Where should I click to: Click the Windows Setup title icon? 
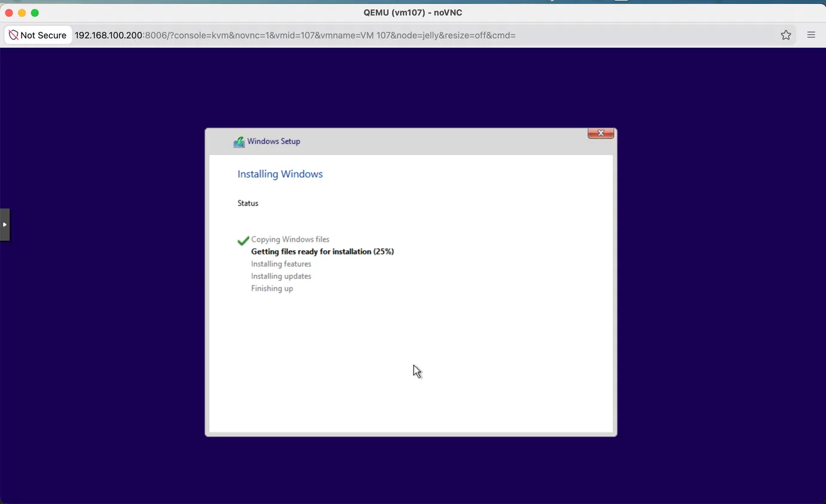(x=239, y=142)
